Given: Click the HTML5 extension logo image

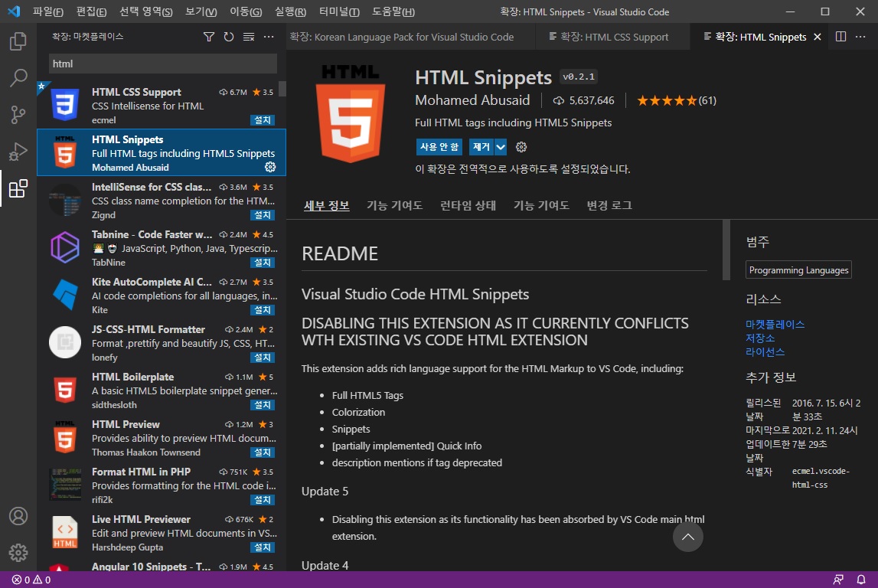Looking at the screenshot, I should (x=351, y=113).
